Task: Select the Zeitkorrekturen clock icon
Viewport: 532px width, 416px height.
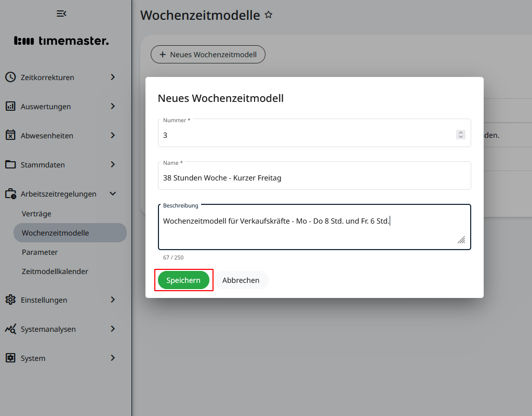Action: 10,77
